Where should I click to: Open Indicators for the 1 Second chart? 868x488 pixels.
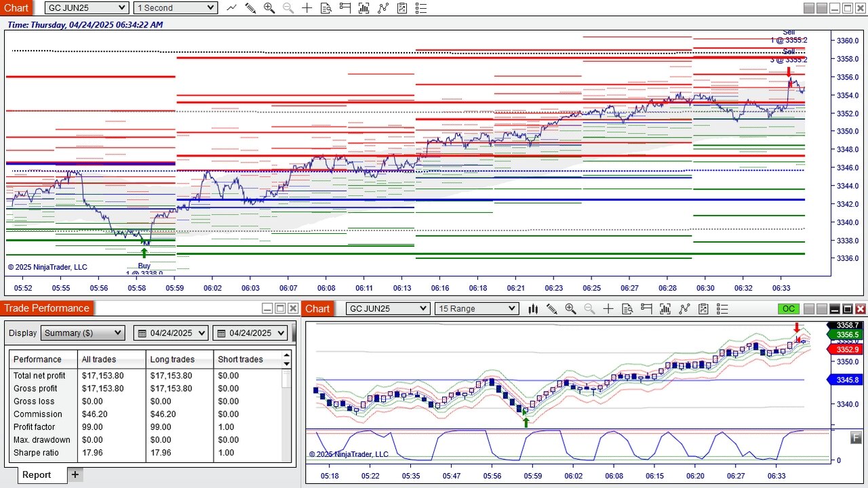pyautogui.click(x=364, y=8)
